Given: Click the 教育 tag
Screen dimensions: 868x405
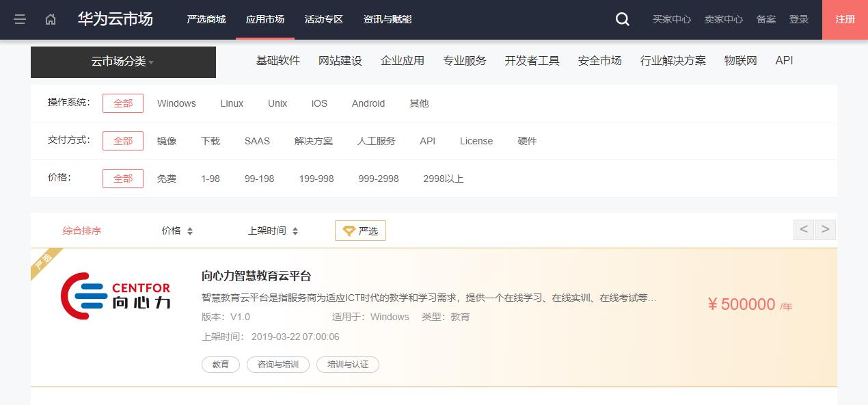Looking at the screenshot, I should pyautogui.click(x=221, y=365).
